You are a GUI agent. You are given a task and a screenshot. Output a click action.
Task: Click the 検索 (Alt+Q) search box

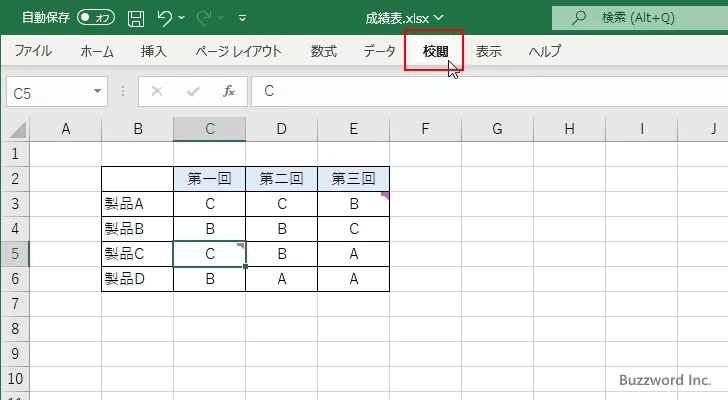point(640,18)
